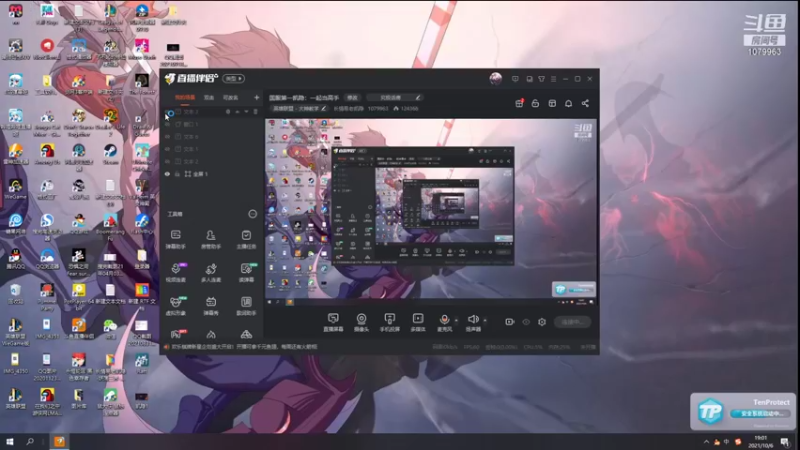This screenshot has height=450, width=800.
Task: Open the 弹幕秀 tool
Action: (x=211, y=306)
